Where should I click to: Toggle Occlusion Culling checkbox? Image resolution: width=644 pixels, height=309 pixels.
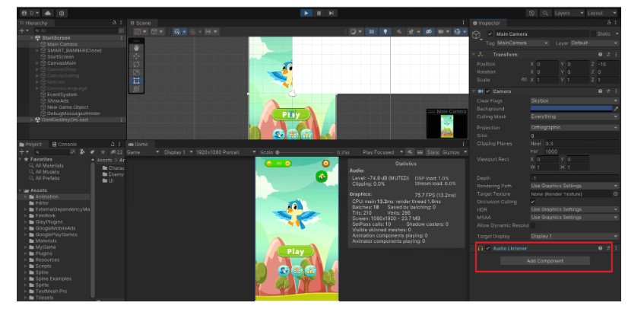point(533,202)
